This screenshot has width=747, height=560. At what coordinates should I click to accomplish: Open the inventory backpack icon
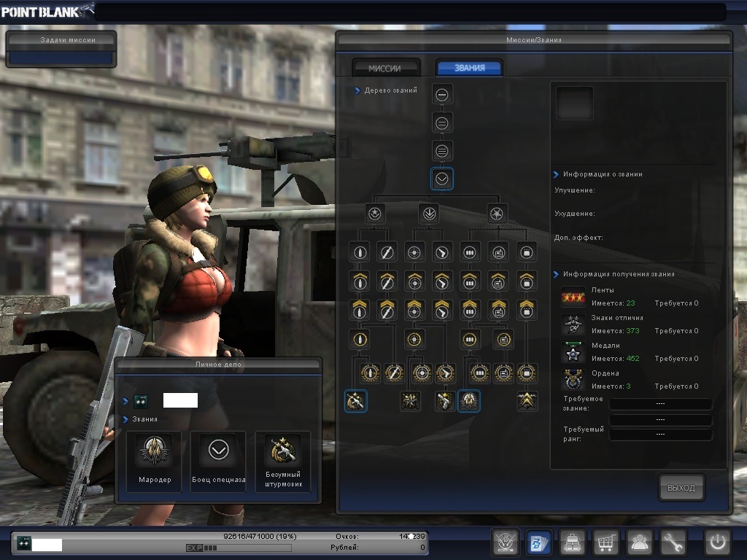572,543
